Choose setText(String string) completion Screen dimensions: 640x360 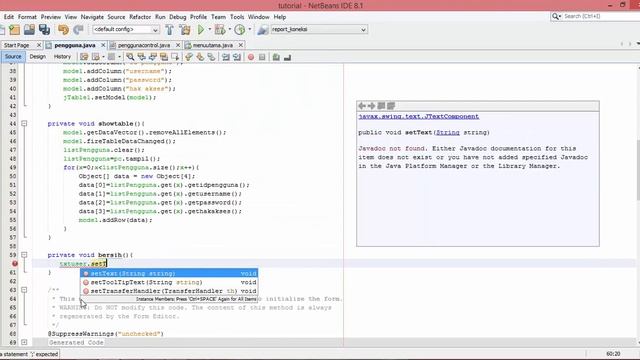[169, 273]
